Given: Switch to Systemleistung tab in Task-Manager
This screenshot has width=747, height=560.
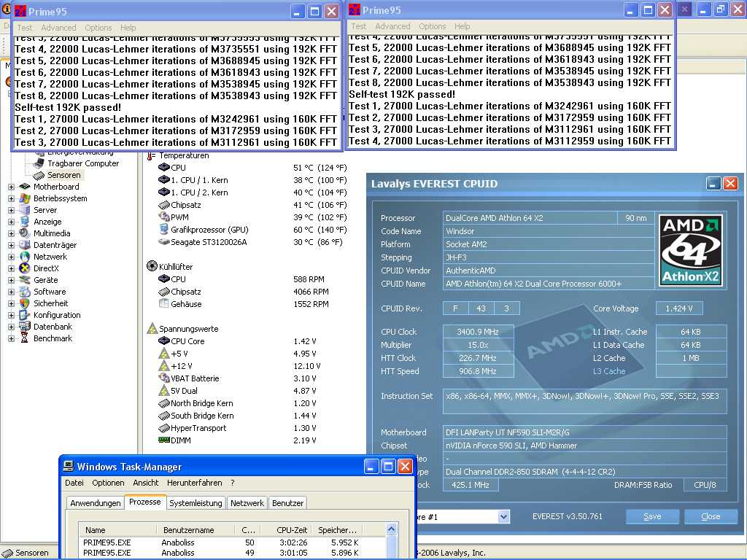Looking at the screenshot, I should pos(196,503).
